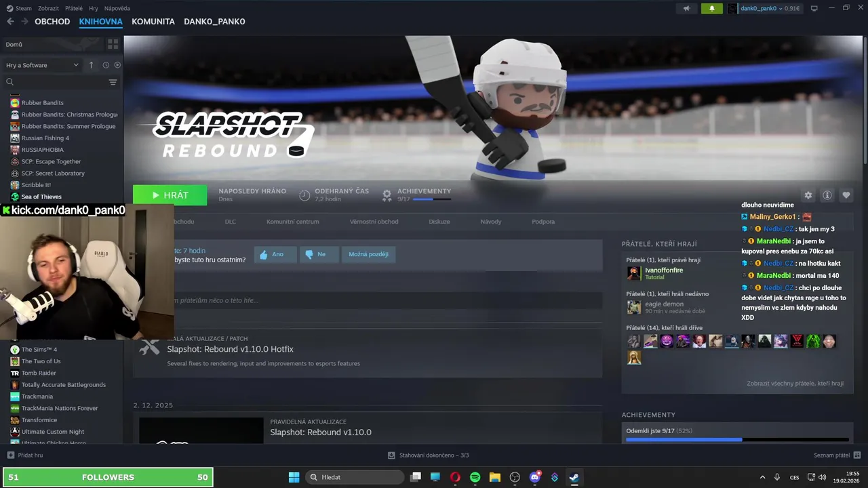Click Domů home button in sidebar
Image resolution: width=868 pixels, height=488 pixels.
(x=52, y=44)
